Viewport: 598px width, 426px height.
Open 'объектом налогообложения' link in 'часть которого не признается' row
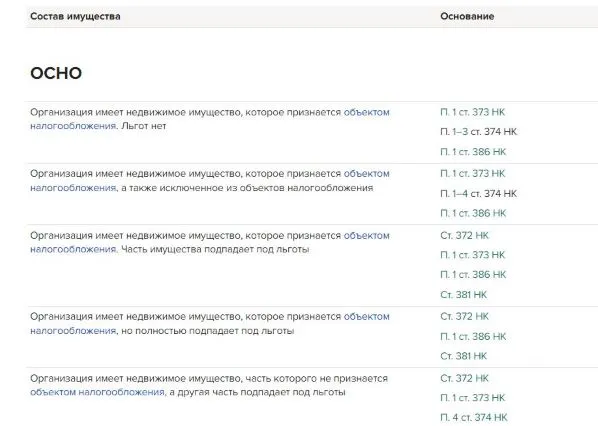[x=97, y=392]
